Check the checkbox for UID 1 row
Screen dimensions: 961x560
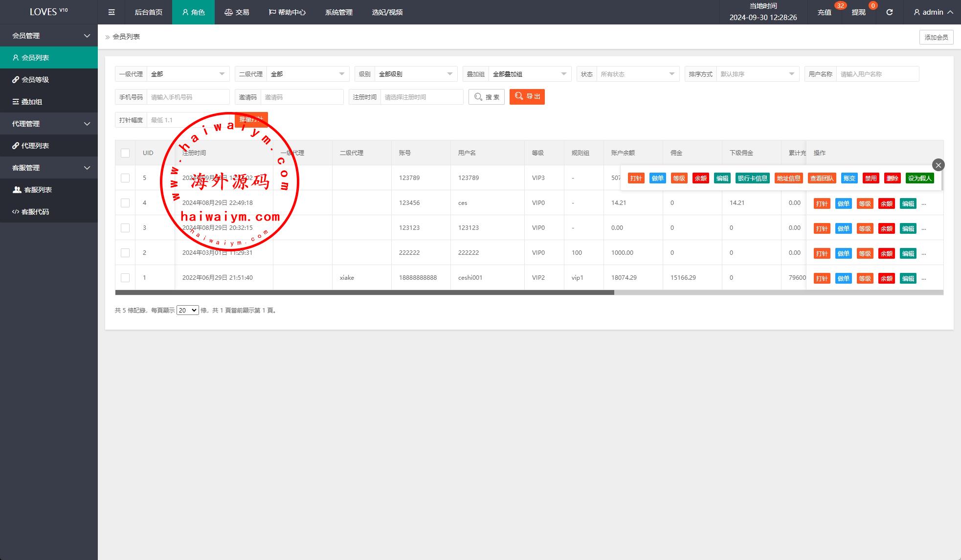[125, 278]
